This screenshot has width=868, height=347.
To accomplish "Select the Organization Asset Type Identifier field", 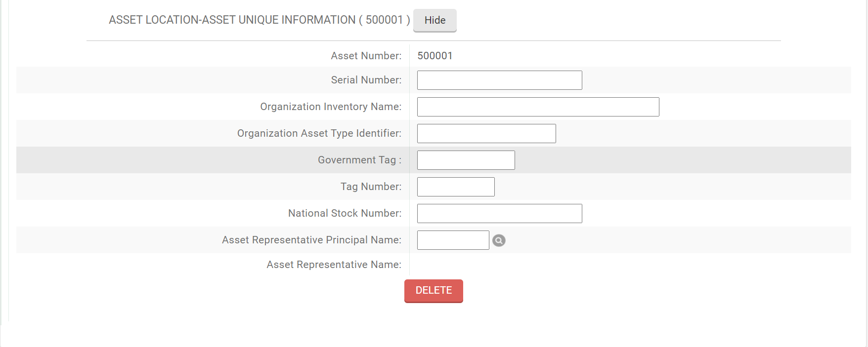I will [x=486, y=133].
